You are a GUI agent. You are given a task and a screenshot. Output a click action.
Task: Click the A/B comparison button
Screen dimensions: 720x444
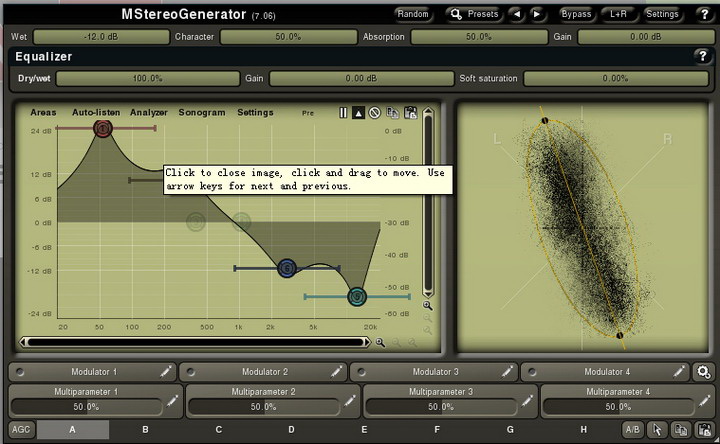coord(633,430)
